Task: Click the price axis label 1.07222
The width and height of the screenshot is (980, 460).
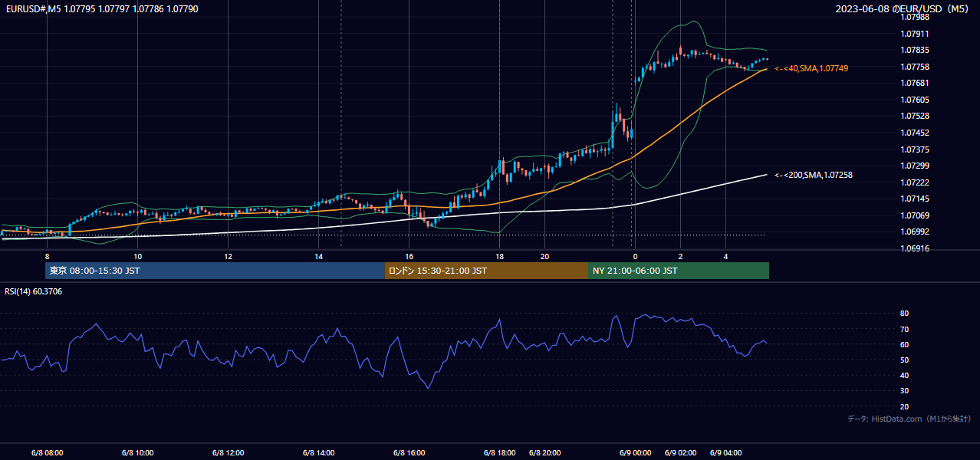Action: click(x=915, y=183)
